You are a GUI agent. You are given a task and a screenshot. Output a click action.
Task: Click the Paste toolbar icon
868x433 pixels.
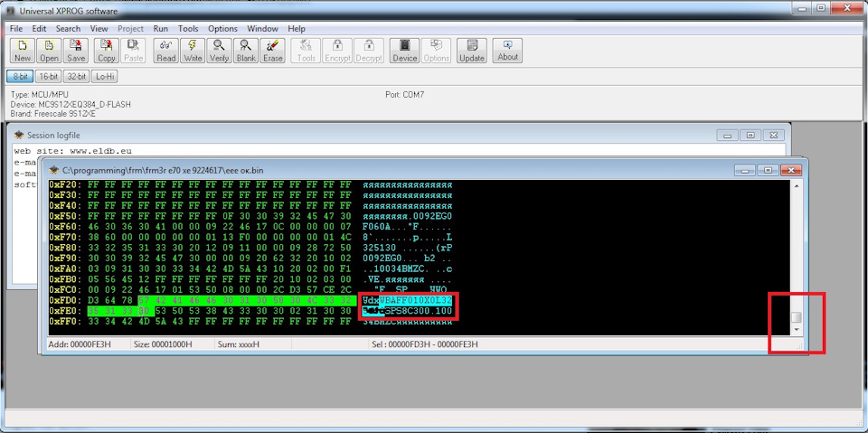[x=133, y=51]
